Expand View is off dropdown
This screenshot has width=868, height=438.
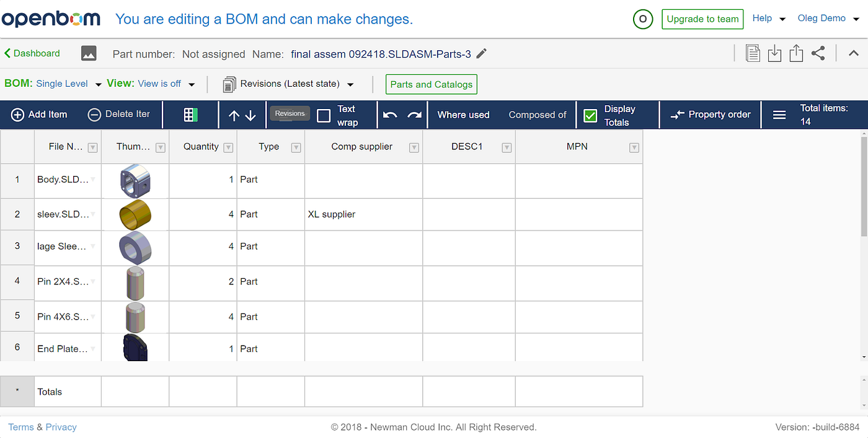pyautogui.click(x=192, y=84)
